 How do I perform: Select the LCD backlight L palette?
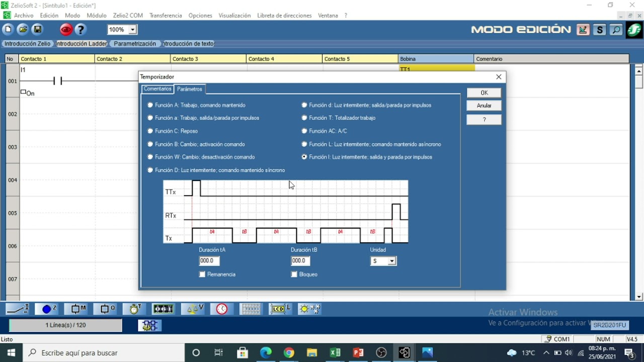pos(280,309)
